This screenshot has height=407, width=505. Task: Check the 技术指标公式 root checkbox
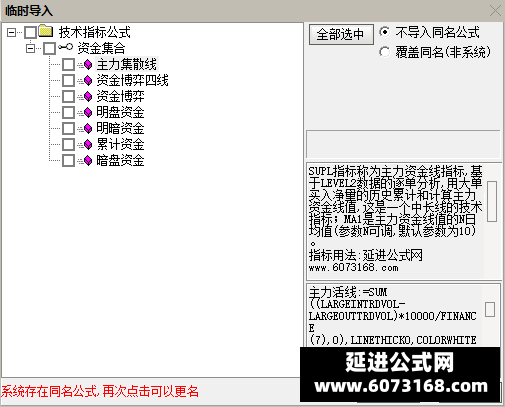tap(30, 32)
